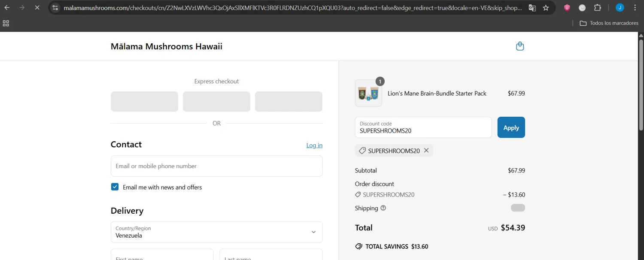Click the Last name field

(x=271, y=254)
